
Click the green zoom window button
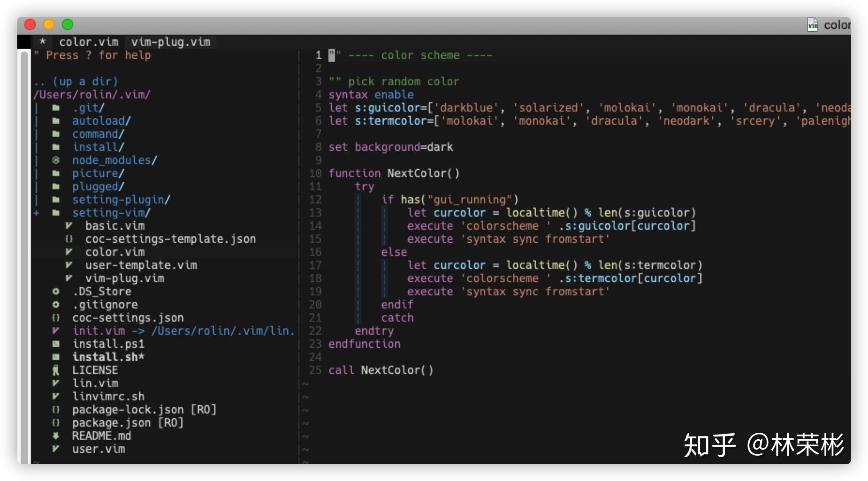click(x=68, y=24)
